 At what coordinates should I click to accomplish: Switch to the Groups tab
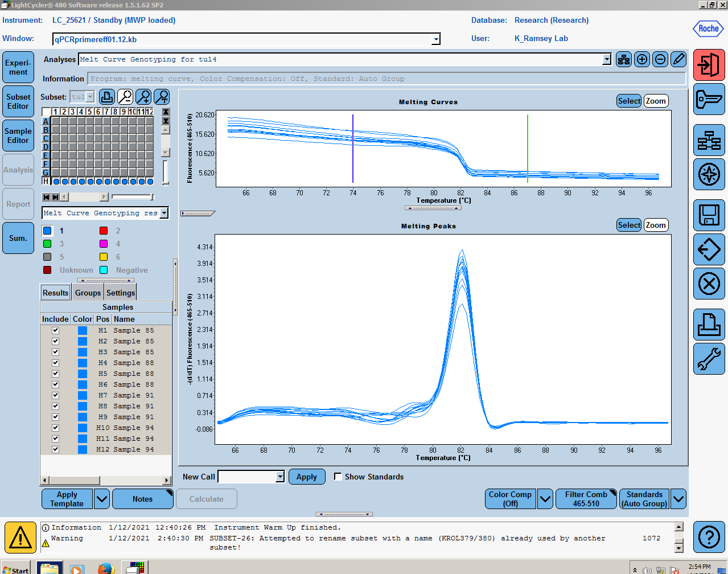click(88, 293)
